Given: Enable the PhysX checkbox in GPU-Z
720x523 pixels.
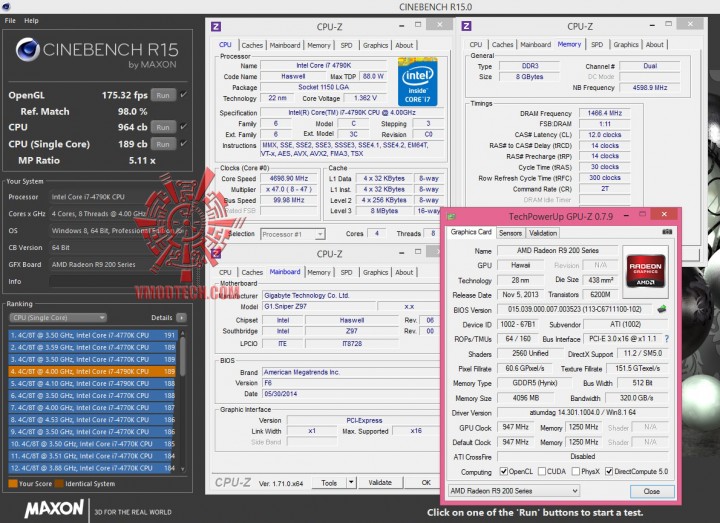Looking at the screenshot, I should point(576,471).
